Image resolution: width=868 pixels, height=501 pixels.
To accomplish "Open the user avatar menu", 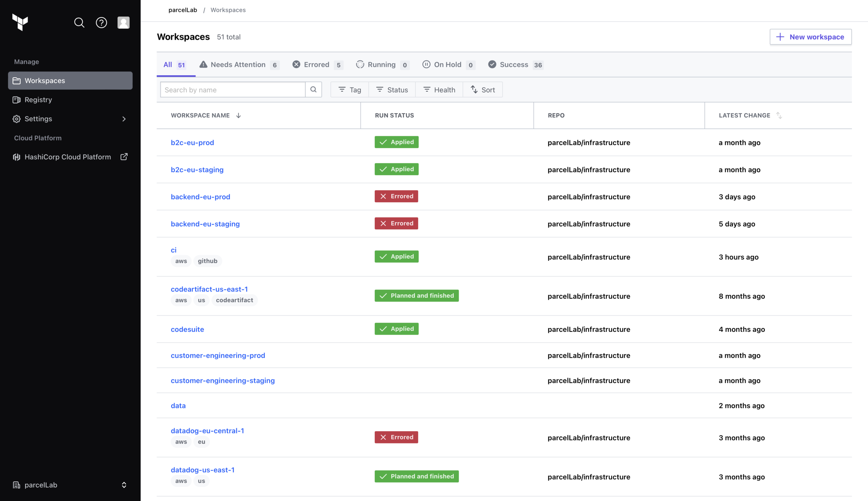I will tap(123, 23).
